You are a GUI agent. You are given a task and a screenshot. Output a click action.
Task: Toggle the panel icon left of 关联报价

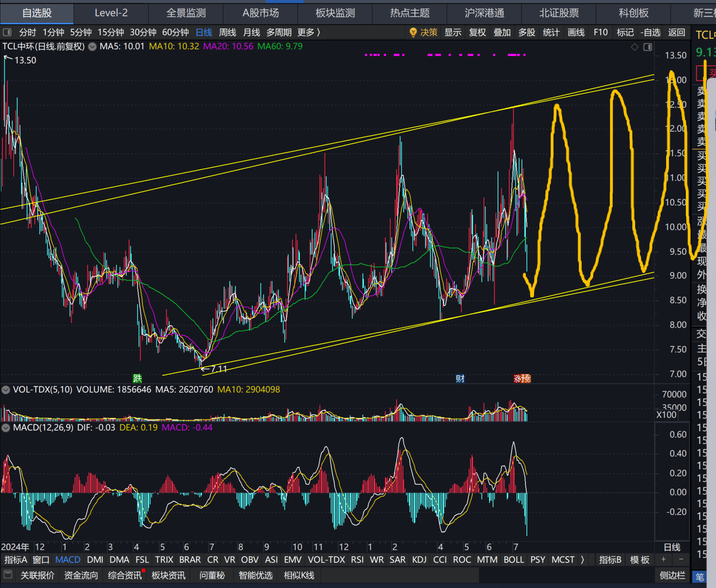8,575
